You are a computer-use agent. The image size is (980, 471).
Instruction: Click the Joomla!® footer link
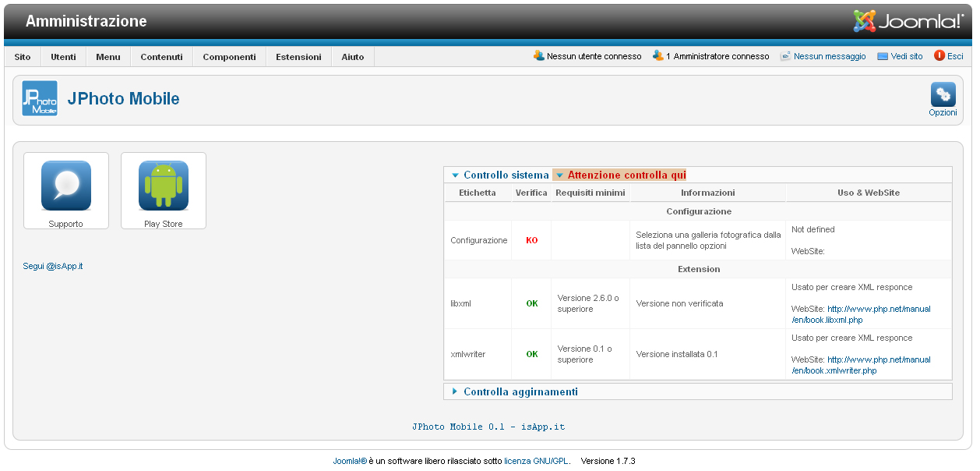350,462
